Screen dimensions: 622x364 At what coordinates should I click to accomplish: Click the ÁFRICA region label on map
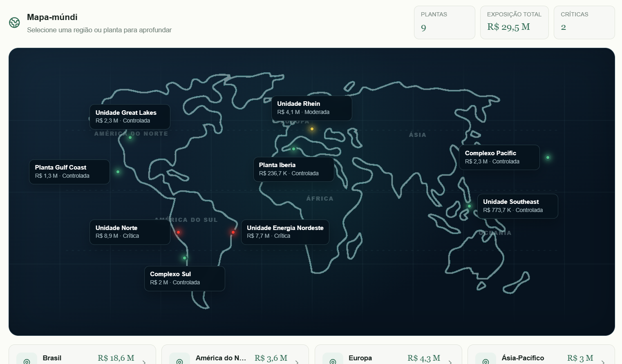click(320, 199)
